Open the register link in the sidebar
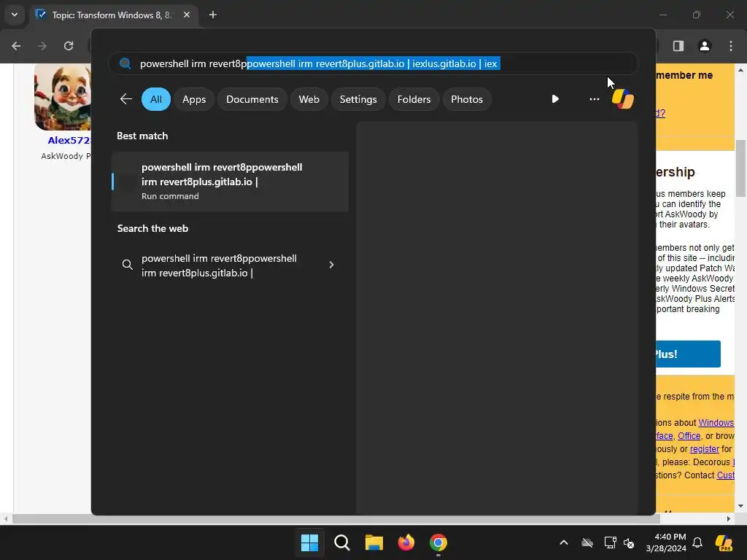Image resolution: width=747 pixels, height=560 pixels. (x=704, y=449)
